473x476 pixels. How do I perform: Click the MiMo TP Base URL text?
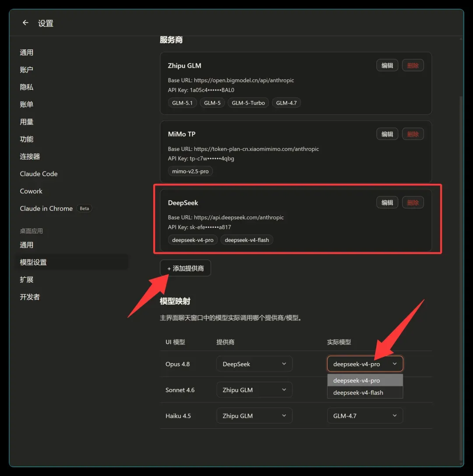click(243, 149)
